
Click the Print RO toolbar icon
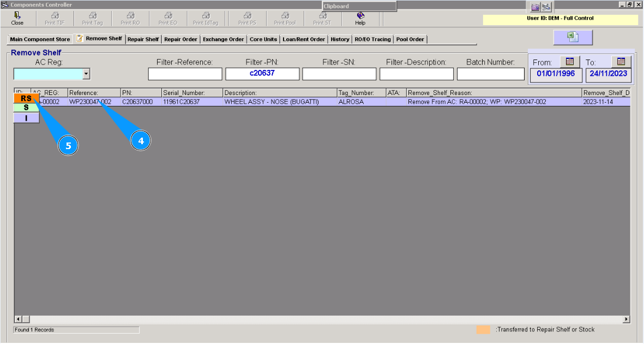[130, 19]
